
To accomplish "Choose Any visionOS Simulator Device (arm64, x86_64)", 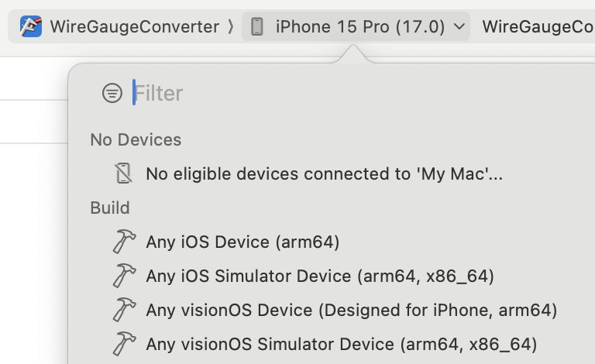I will [x=342, y=345].
